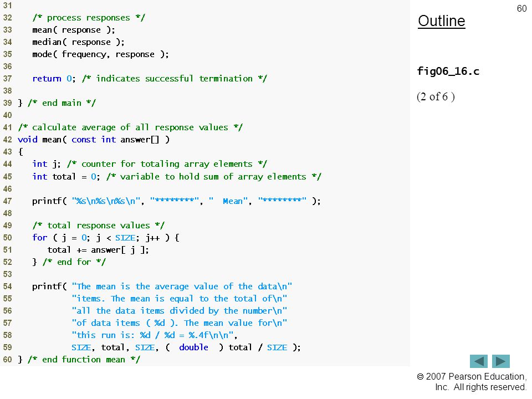Click slide number 60
Image resolution: width=532 pixels, height=399 pixels.
521,8
